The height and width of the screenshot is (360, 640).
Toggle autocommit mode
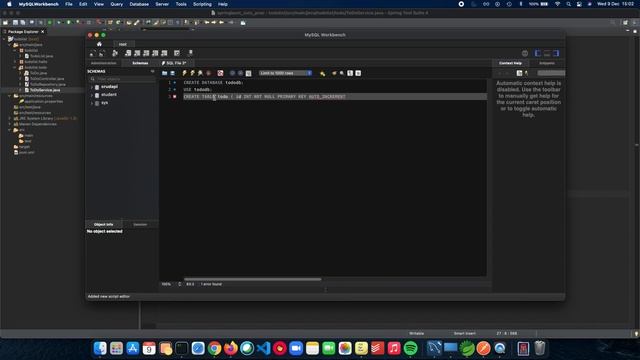point(249,73)
